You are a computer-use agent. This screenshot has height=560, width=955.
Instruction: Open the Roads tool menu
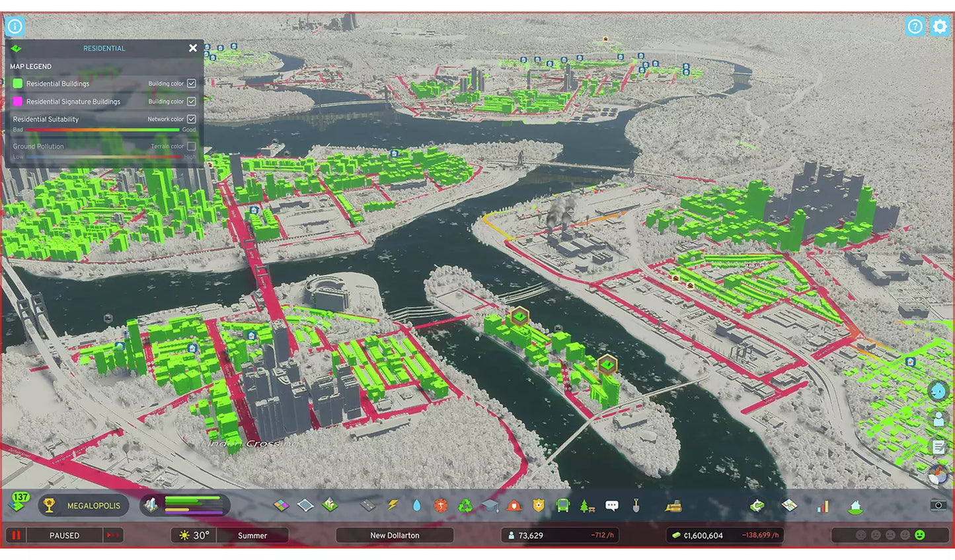[368, 506]
